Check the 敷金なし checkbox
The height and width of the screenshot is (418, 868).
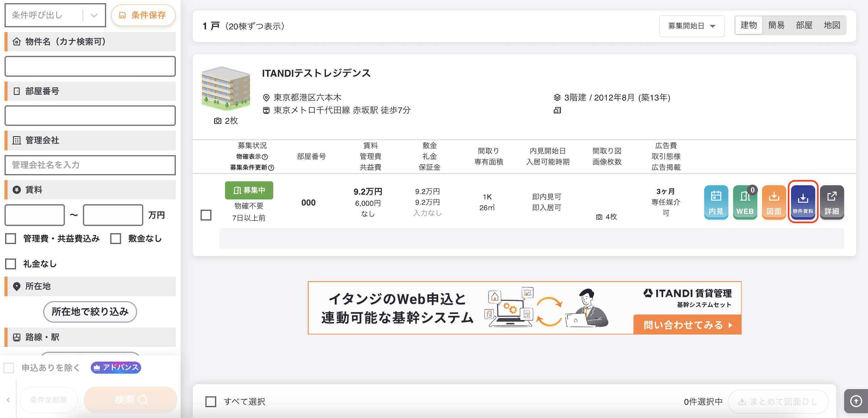coord(116,238)
